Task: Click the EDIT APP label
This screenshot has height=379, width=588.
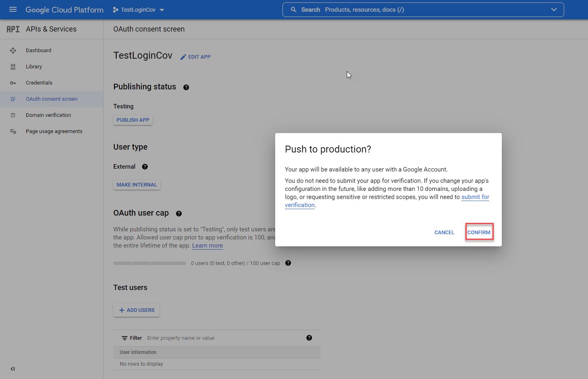Action: click(x=200, y=57)
